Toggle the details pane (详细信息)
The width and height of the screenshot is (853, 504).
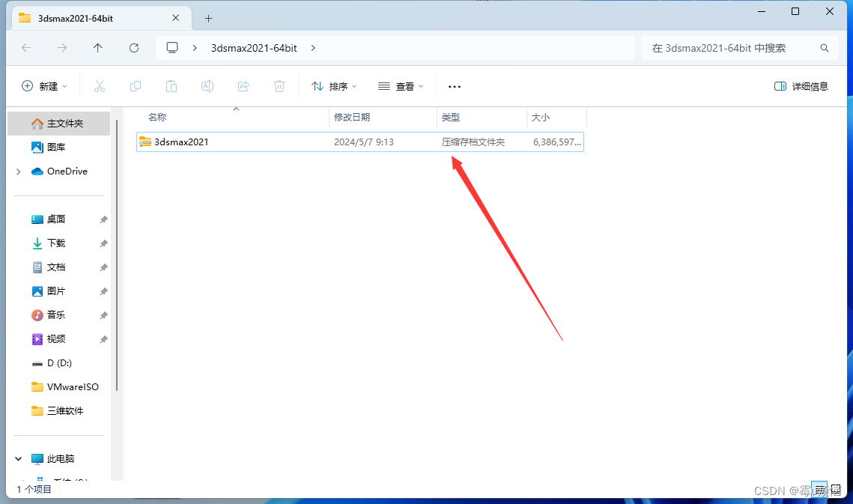tap(801, 86)
